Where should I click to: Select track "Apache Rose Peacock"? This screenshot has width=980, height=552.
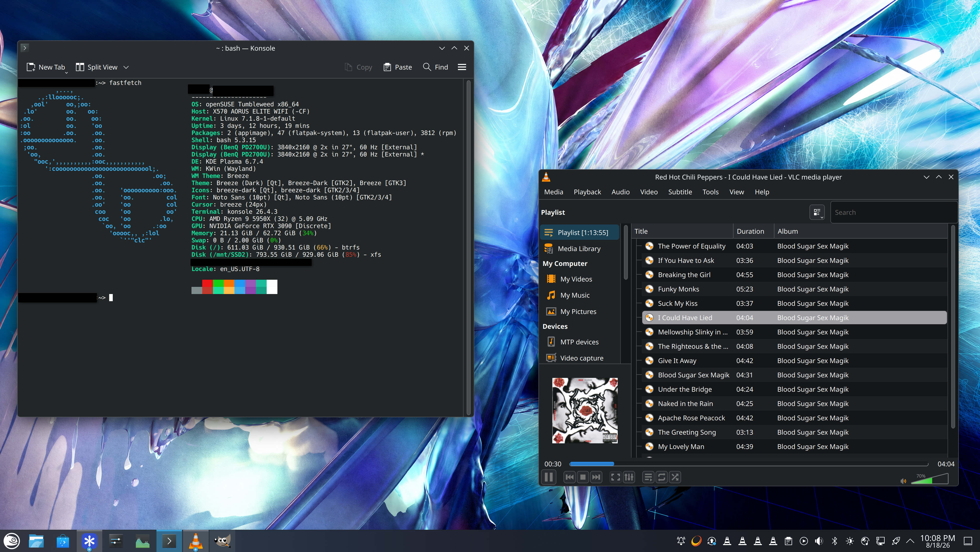794,418
